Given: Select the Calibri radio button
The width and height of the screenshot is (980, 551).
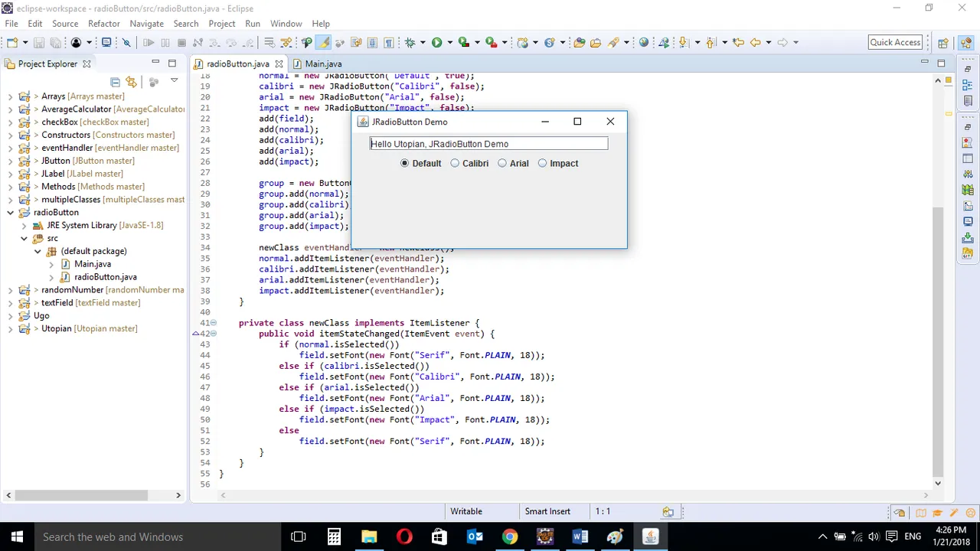Looking at the screenshot, I should [470, 163].
